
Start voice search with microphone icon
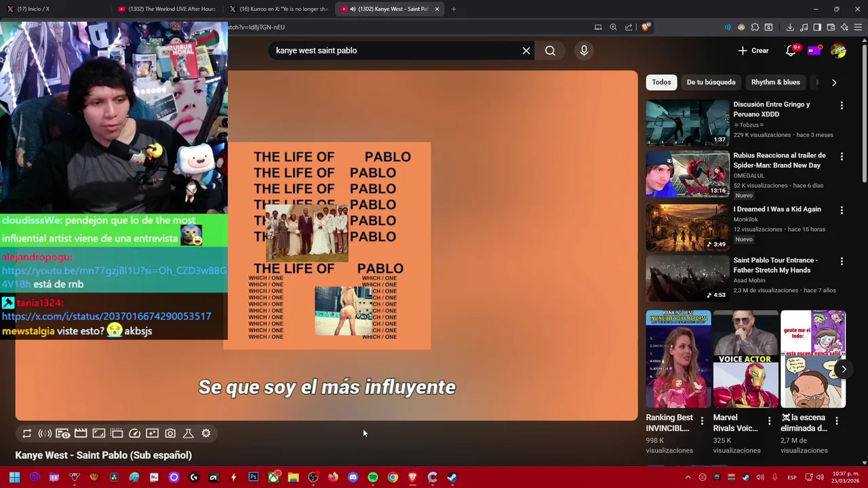pyautogui.click(x=584, y=51)
